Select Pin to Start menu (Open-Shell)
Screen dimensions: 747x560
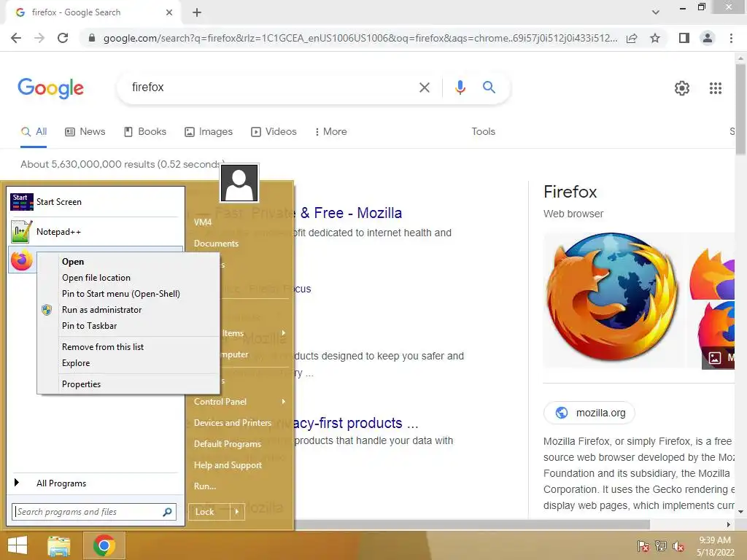coord(128,294)
